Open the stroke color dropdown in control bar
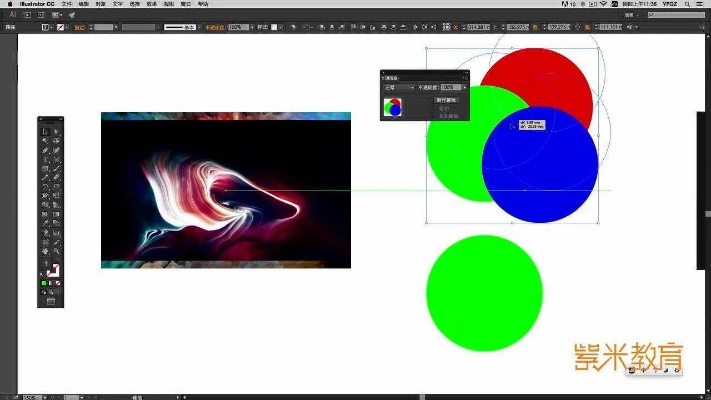 coord(67,27)
